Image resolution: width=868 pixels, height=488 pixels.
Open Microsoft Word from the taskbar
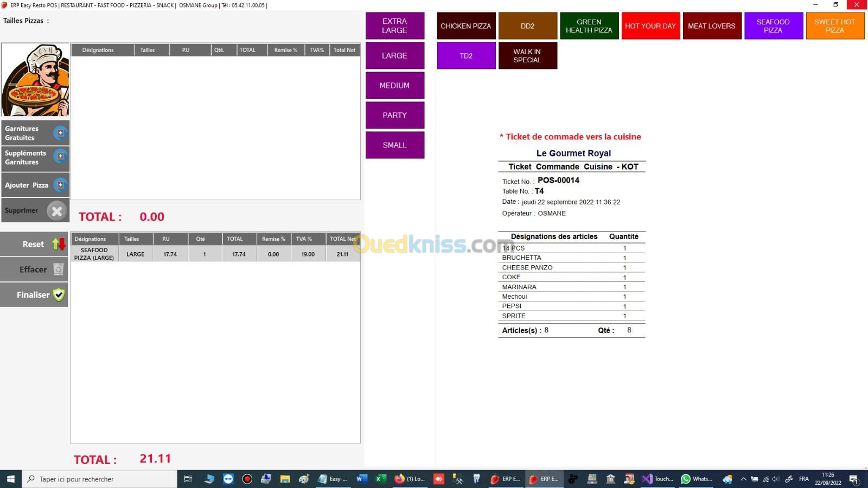(362, 479)
